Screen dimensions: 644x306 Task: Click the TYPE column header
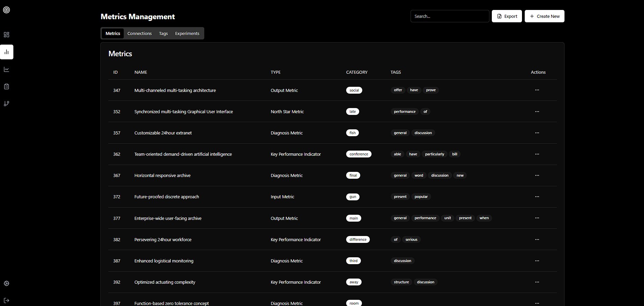tap(276, 72)
